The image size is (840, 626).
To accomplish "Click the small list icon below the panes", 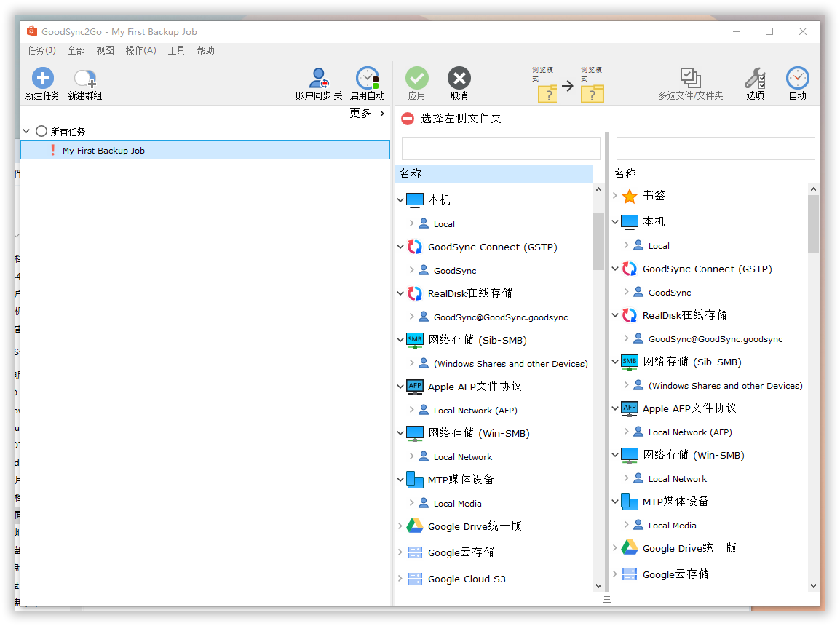I will tap(607, 598).
